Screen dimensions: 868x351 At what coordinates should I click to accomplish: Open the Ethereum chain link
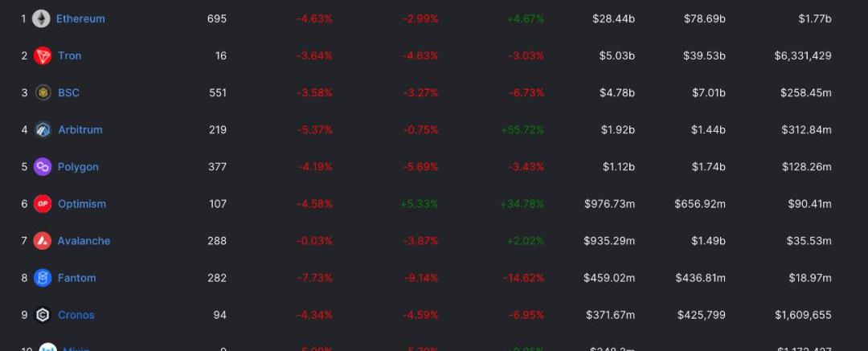(x=80, y=18)
